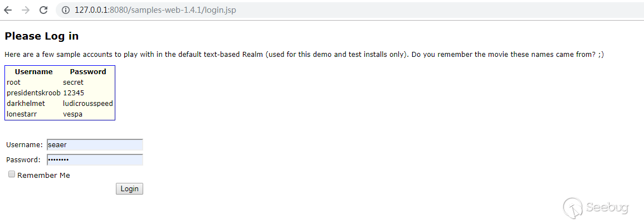Click the 'darkhelmet' username cell
Viewport: 644px width, 223px height.
26,103
